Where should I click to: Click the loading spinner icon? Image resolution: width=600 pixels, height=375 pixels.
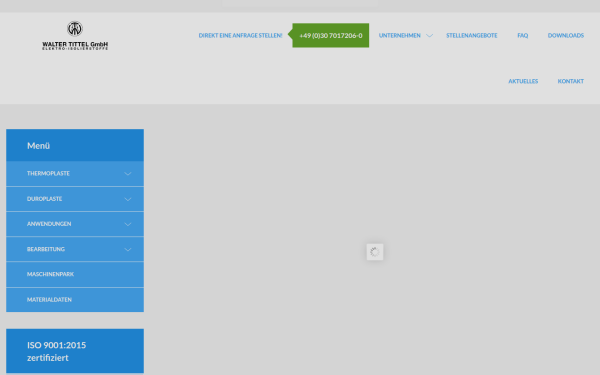pos(375,252)
